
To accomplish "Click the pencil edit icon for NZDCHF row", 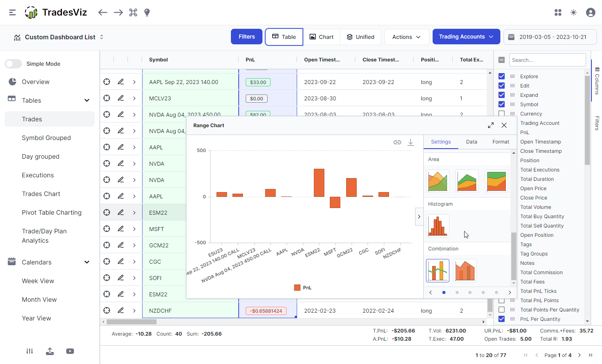I will pos(121,310).
